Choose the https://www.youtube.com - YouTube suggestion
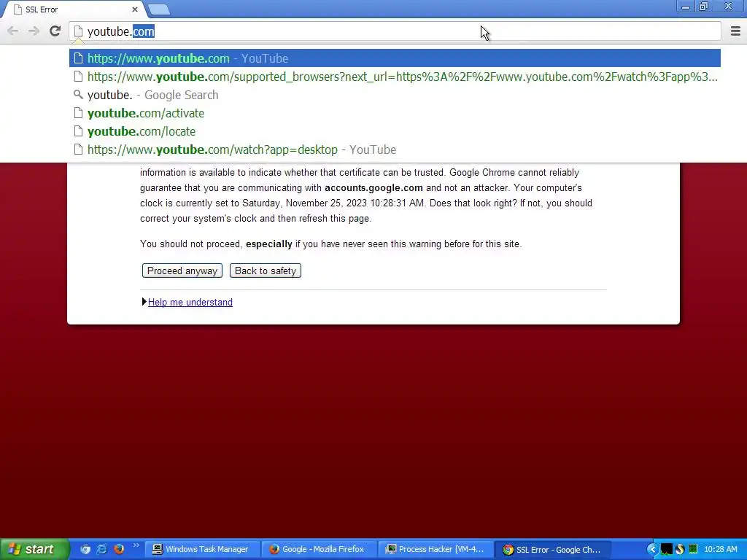 tap(395, 58)
